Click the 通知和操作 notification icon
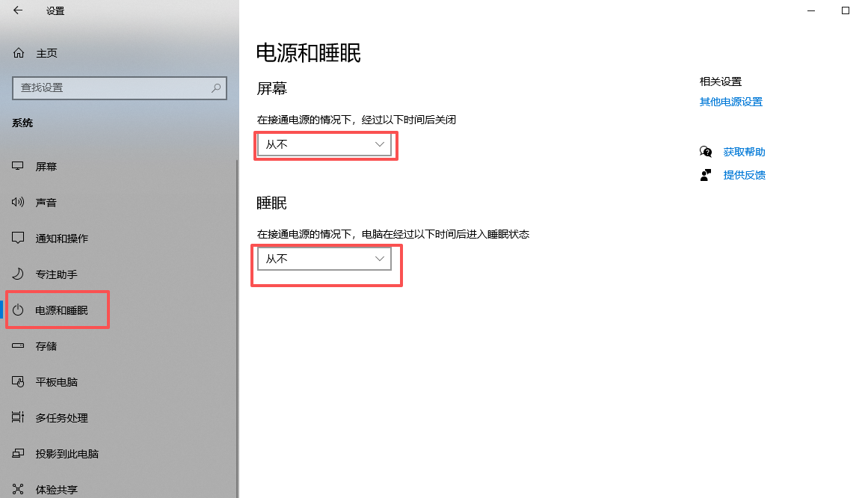 [x=19, y=239]
